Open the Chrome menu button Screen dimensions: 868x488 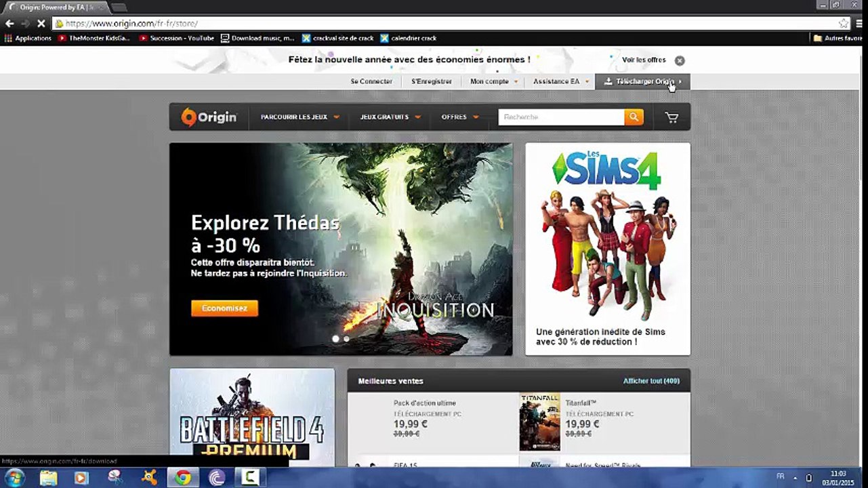(x=859, y=23)
